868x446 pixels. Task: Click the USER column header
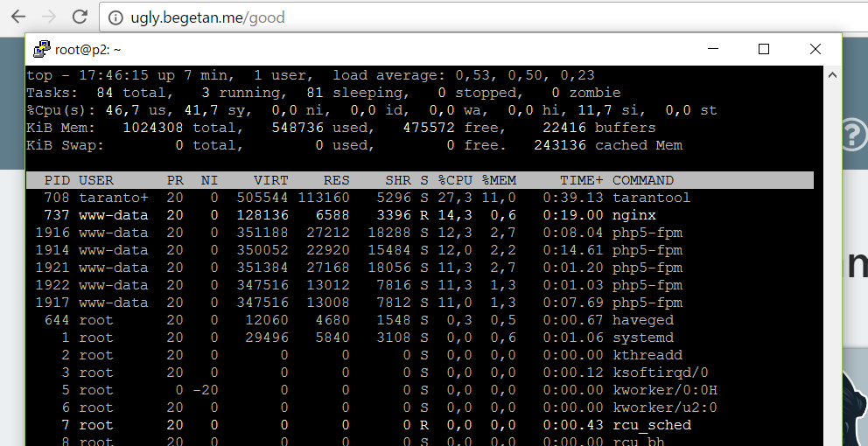(x=96, y=180)
